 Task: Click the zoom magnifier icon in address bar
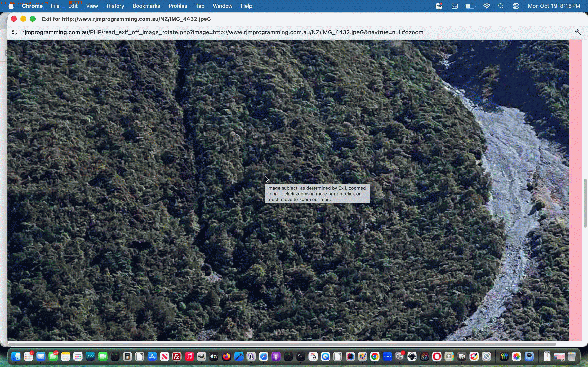click(x=578, y=32)
